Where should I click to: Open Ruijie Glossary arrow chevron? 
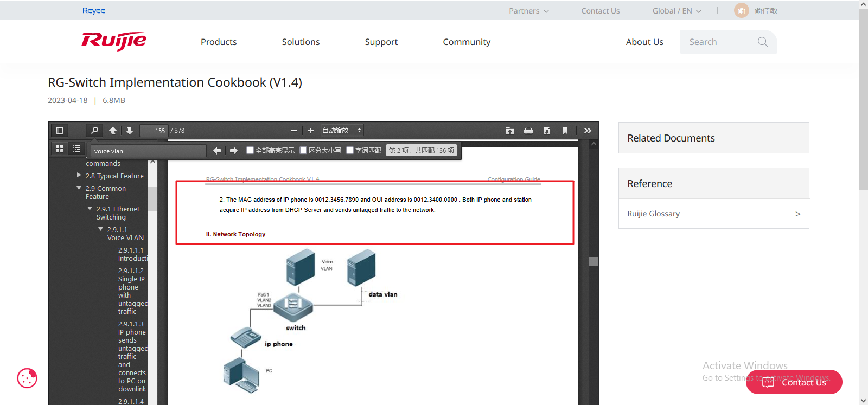pyautogui.click(x=797, y=214)
